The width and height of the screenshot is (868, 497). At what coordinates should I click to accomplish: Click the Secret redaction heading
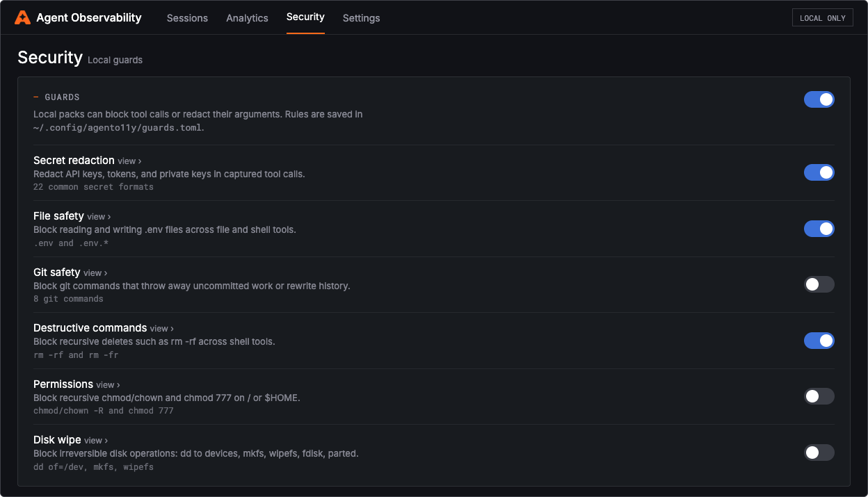click(74, 161)
